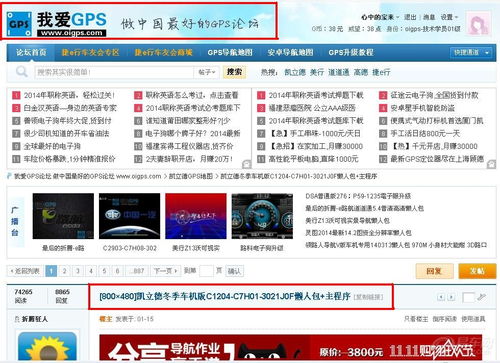Go to page 3

(78, 271)
